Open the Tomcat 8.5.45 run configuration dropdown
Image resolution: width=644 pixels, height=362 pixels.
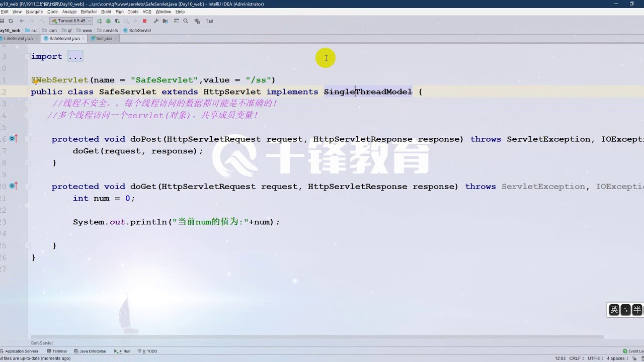71,21
